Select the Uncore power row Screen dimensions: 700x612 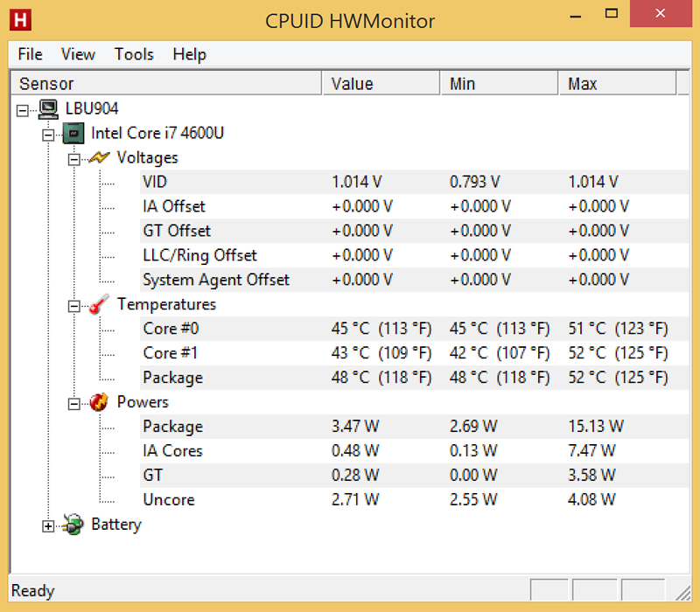pyautogui.click(x=414, y=500)
